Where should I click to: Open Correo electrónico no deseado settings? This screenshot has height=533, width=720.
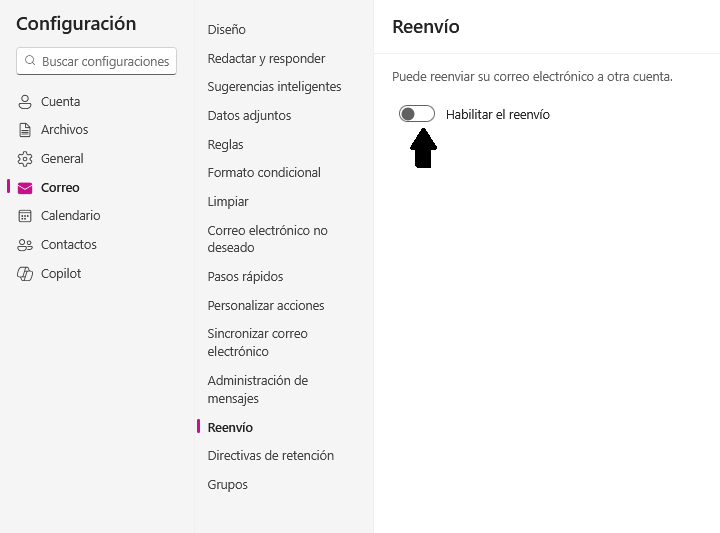point(268,239)
